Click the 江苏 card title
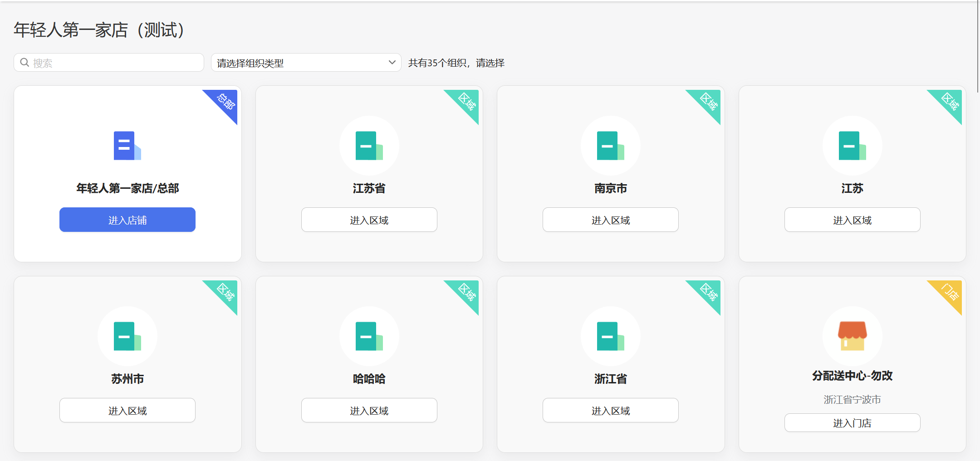Screen dimensions: 980x461 853,188
